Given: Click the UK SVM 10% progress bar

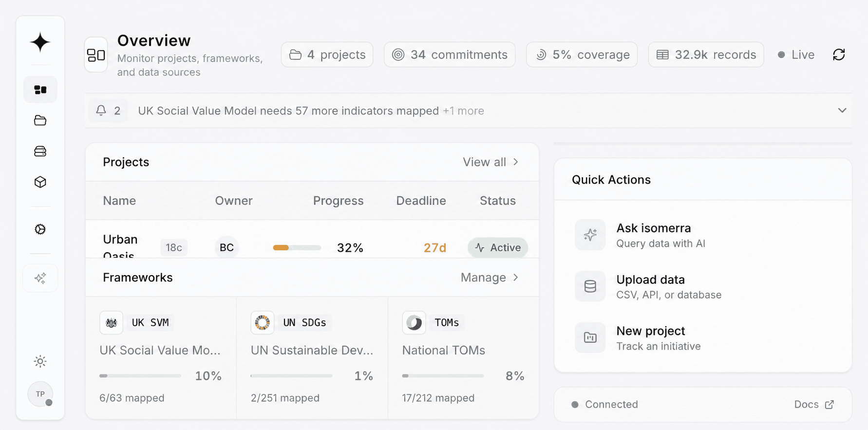Looking at the screenshot, I should [x=140, y=376].
